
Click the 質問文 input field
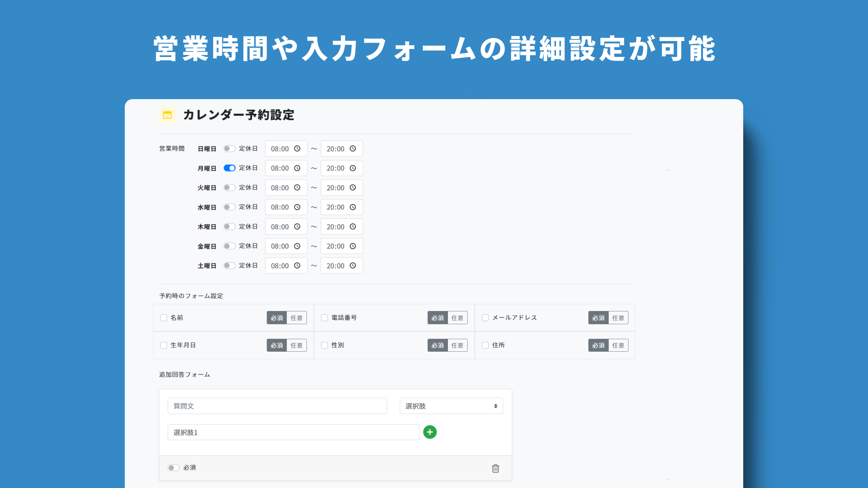pyautogui.click(x=277, y=406)
